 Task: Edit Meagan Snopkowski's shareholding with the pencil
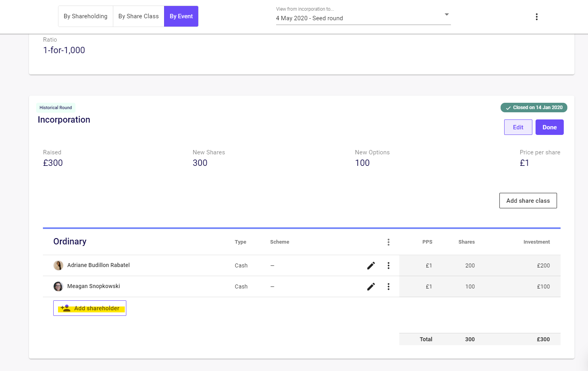pos(371,286)
